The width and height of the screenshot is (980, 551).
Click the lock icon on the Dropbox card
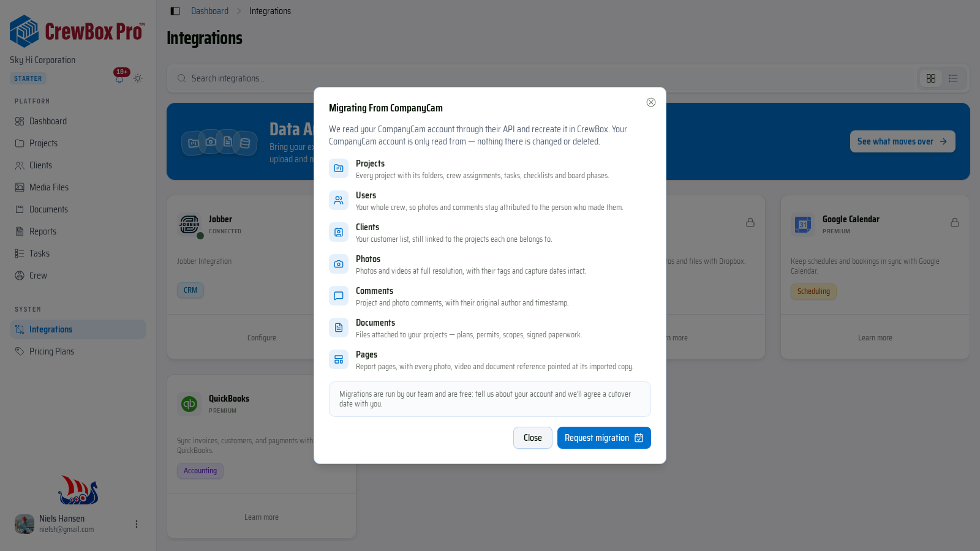pos(750,222)
